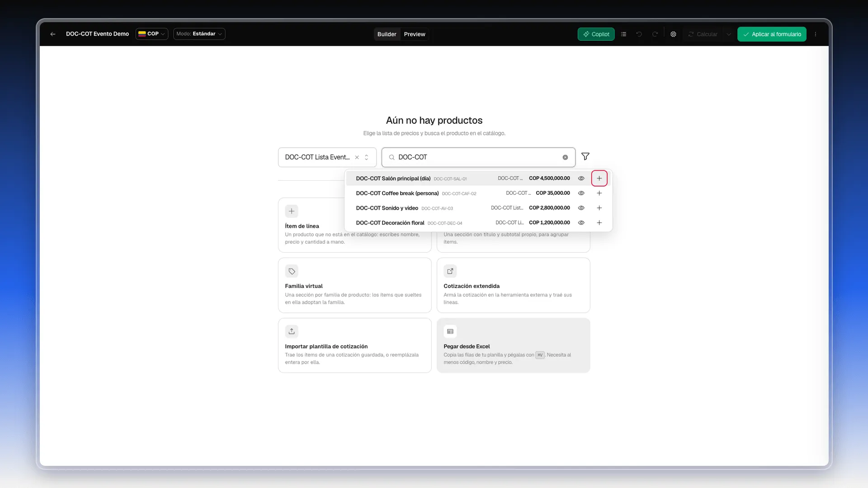Add Decoración floral with plus
The height and width of the screenshot is (488, 868).
coord(599,223)
